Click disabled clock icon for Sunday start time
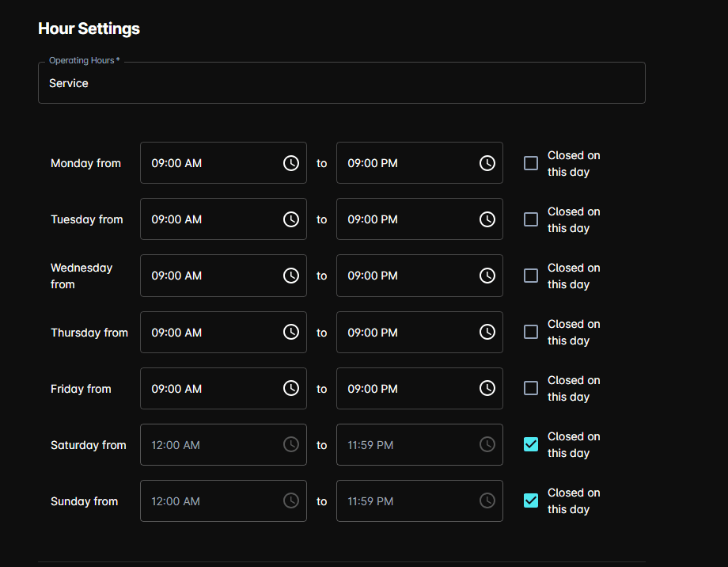The image size is (728, 567). pos(291,500)
